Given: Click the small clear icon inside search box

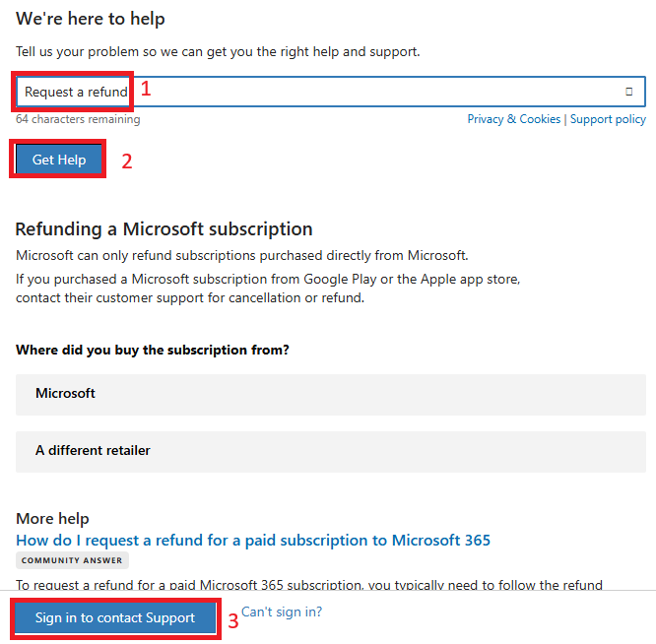Looking at the screenshot, I should click(628, 92).
